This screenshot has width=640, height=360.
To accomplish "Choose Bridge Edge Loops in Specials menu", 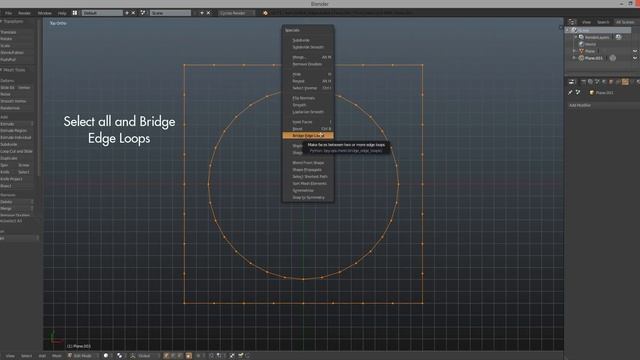I will point(308,136).
